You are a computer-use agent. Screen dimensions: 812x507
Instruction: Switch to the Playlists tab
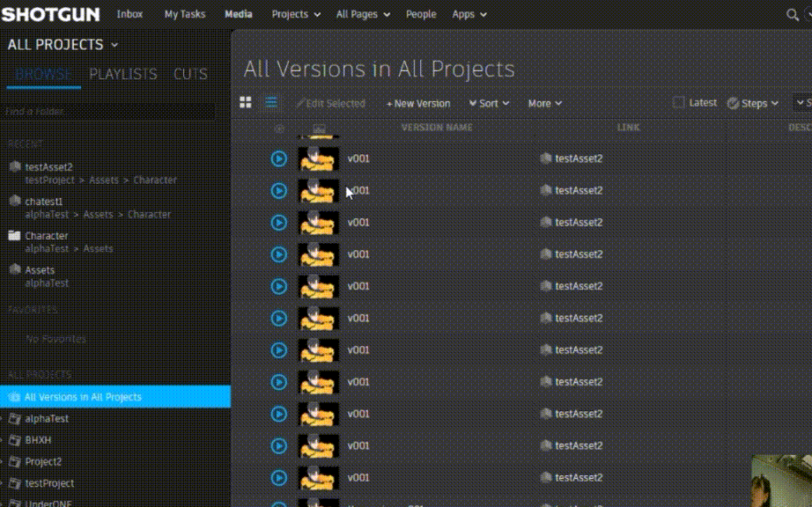(x=123, y=75)
